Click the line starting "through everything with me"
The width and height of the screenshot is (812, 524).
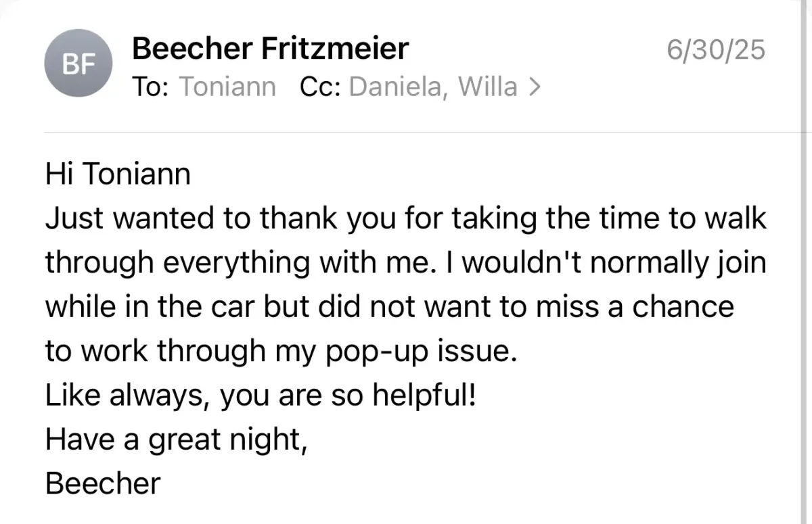tap(406, 264)
